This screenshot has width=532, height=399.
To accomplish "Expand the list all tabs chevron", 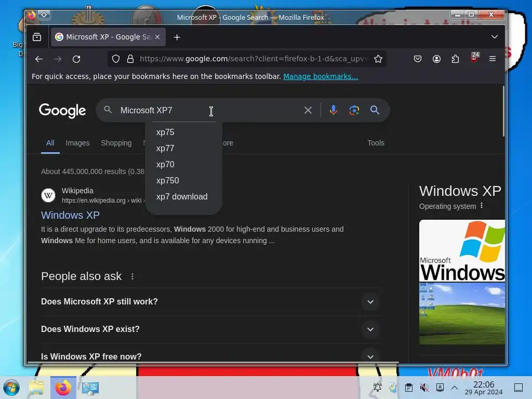I will point(495,37).
